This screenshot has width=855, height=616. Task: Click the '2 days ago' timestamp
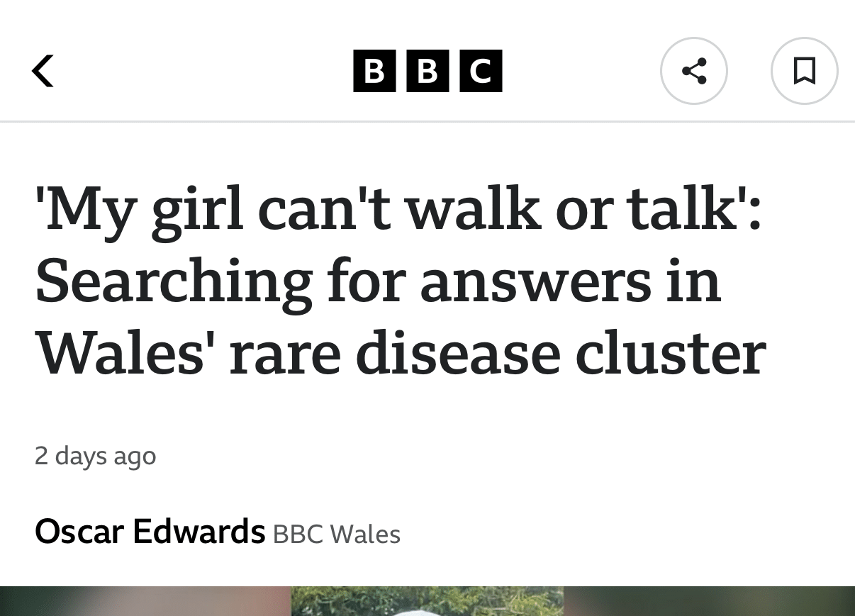pos(95,455)
